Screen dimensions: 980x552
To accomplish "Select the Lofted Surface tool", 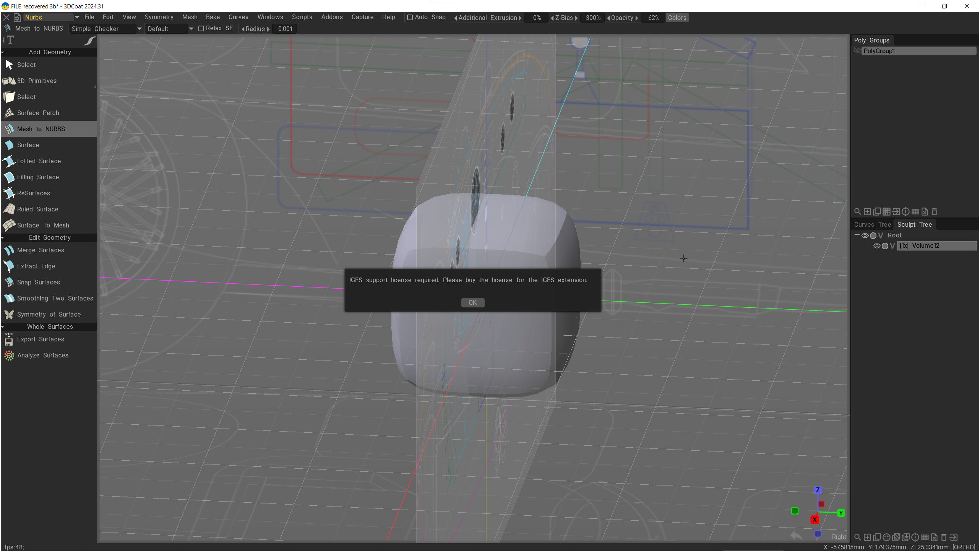I will point(39,161).
